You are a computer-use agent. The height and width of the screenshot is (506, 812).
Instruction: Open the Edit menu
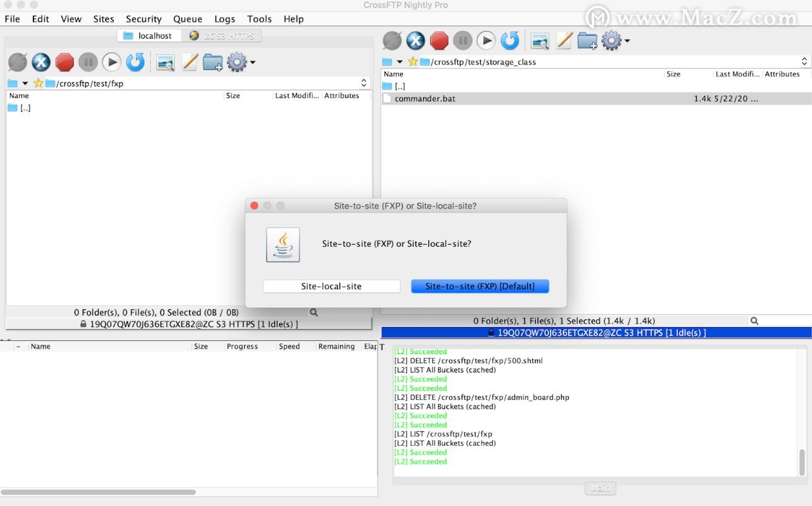point(40,19)
